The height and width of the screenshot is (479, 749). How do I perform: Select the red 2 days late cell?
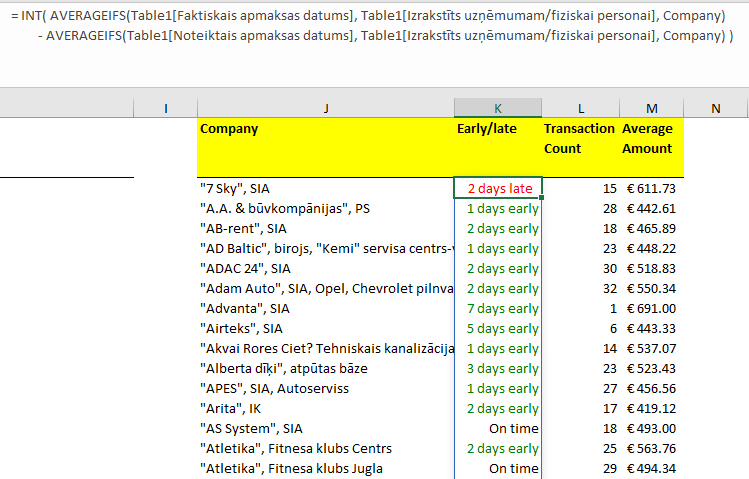[x=498, y=188]
